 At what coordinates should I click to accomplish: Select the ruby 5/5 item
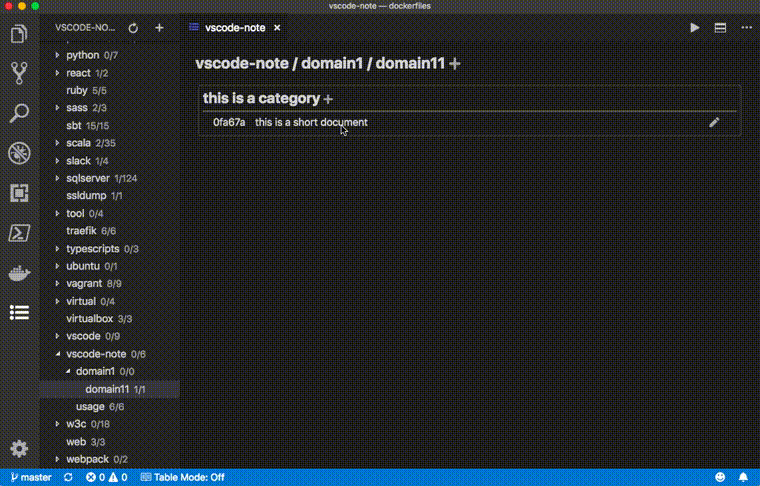(x=110, y=90)
